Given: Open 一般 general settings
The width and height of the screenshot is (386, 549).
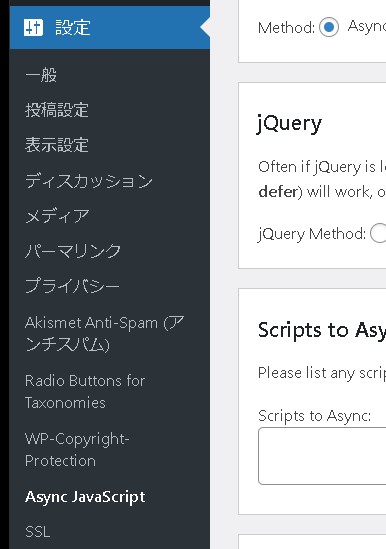Looking at the screenshot, I should (41, 75).
